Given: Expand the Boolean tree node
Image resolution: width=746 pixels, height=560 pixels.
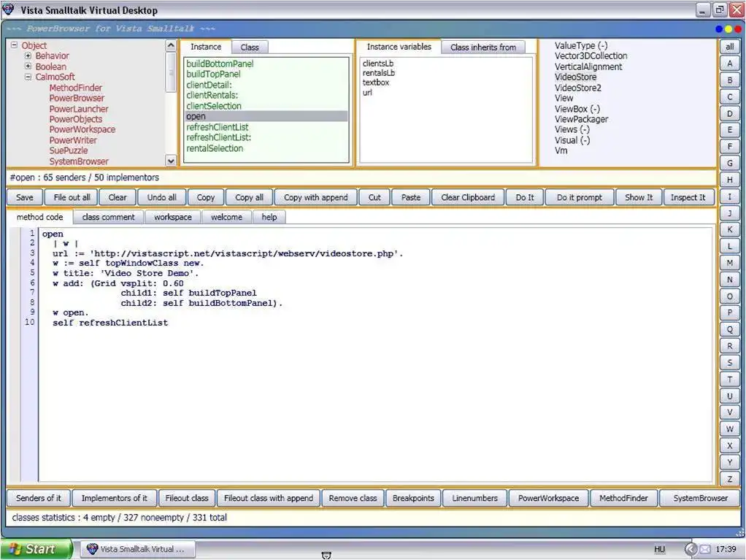Looking at the screenshot, I should click(x=28, y=66).
